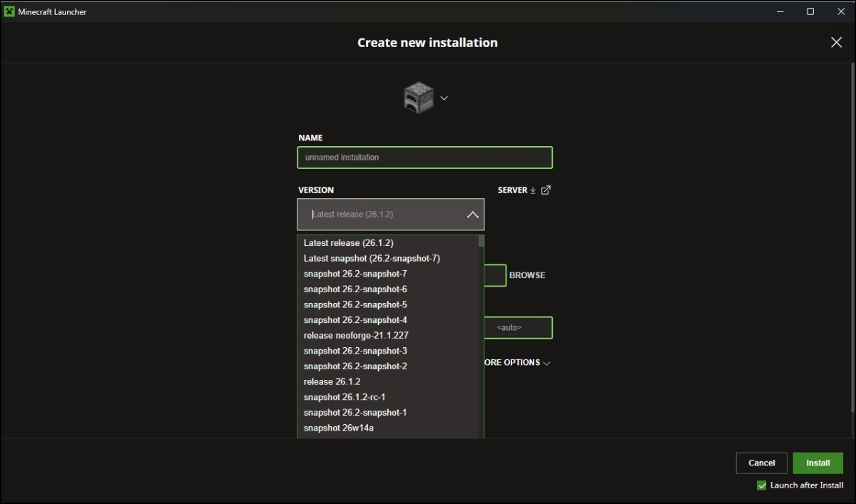Toggle Launch after Install checkbox
The image size is (856, 504).
(x=761, y=485)
